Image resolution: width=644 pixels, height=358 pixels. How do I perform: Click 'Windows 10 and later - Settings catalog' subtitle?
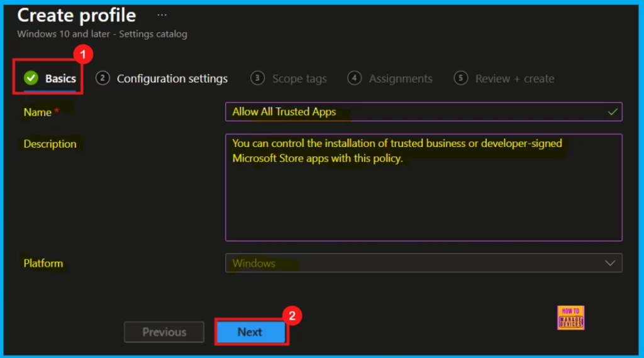[x=102, y=34]
